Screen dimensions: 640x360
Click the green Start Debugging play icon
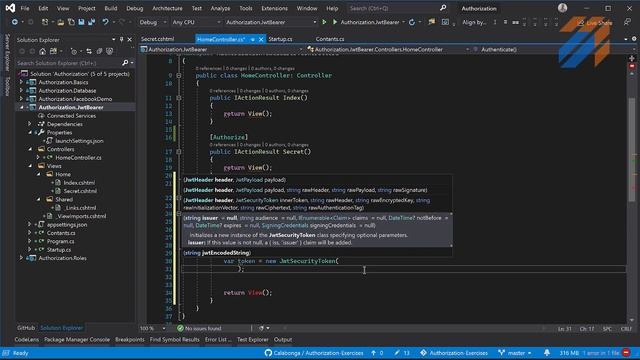335,22
